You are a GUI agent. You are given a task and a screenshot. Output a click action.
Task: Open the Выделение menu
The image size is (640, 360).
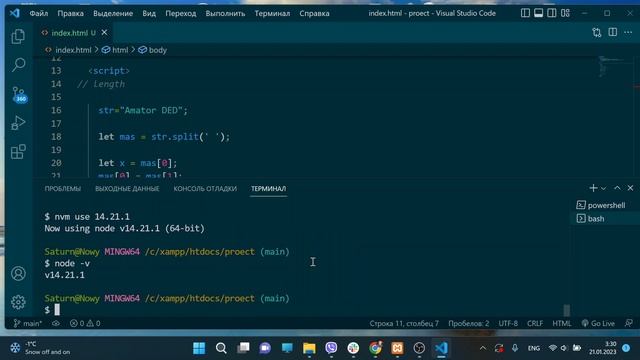pyautogui.click(x=113, y=13)
